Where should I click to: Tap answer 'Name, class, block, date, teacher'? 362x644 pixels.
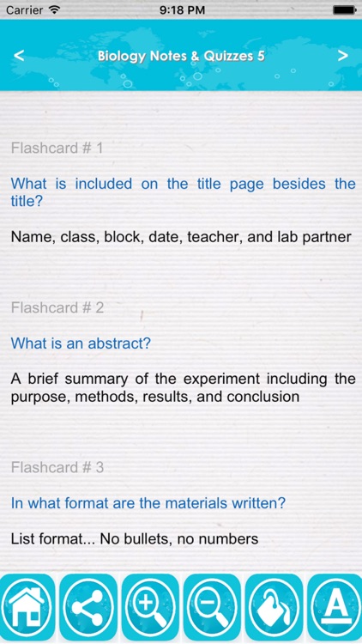coord(181,237)
